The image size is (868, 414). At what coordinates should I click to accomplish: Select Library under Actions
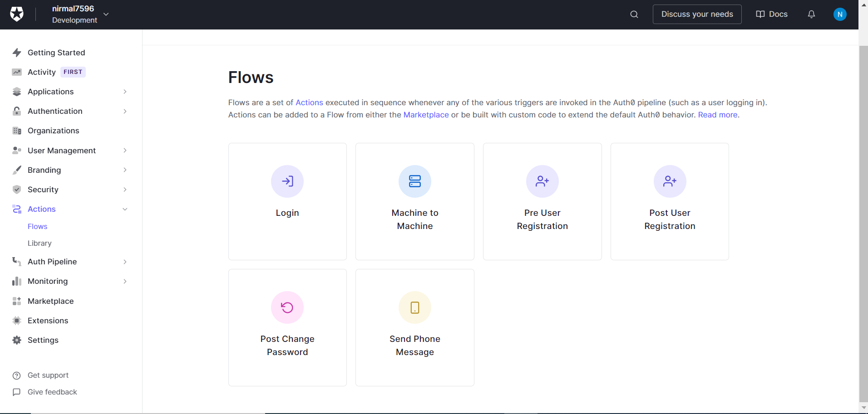(x=39, y=243)
